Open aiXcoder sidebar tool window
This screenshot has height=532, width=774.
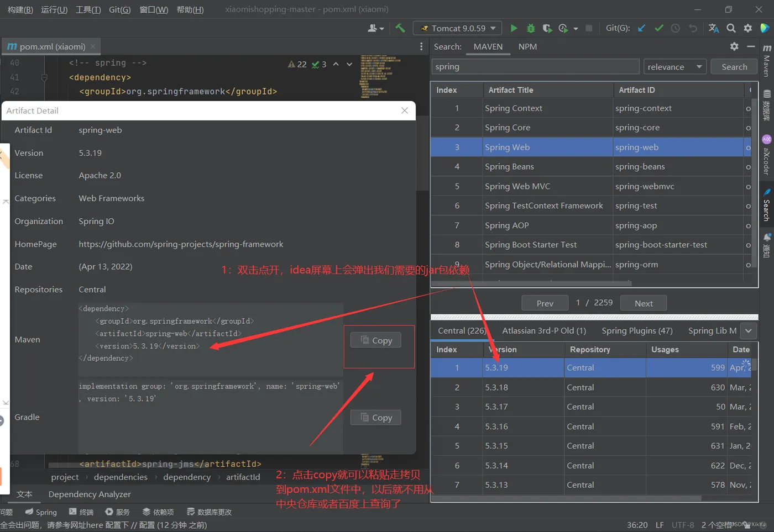tap(766, 155)
